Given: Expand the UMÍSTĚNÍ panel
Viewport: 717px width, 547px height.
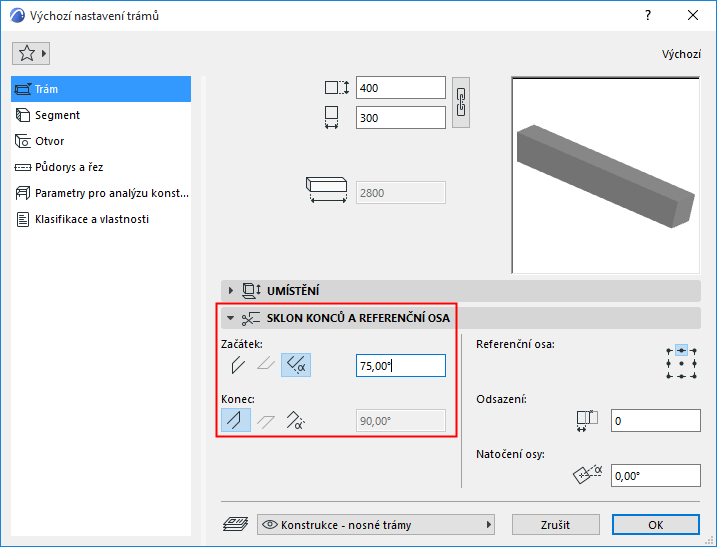Looking at the screenshot, I should pyautogui.click(x=230, y=290).
